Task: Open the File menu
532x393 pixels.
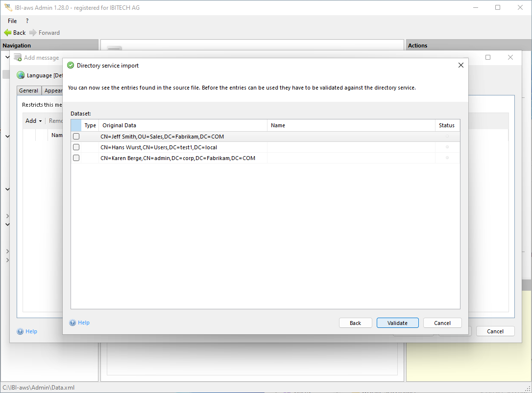Action: point(12,21)
